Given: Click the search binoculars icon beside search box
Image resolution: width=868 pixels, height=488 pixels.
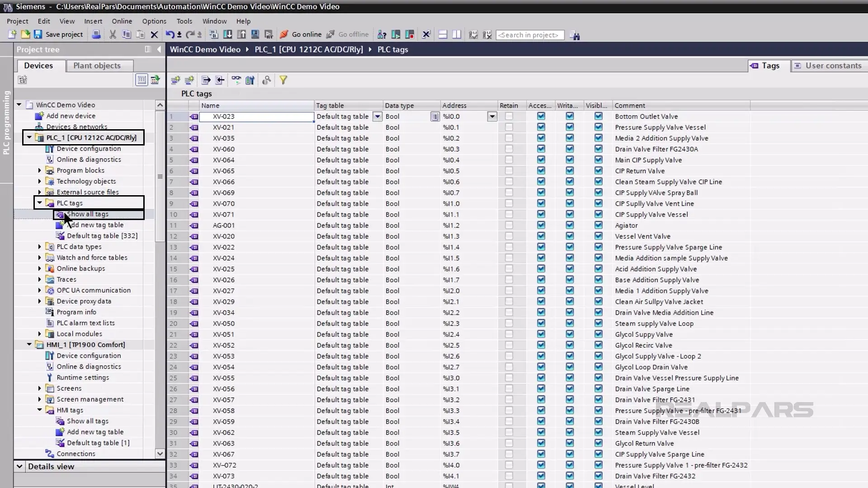Looking at the screenshot, I should [575, 35].
